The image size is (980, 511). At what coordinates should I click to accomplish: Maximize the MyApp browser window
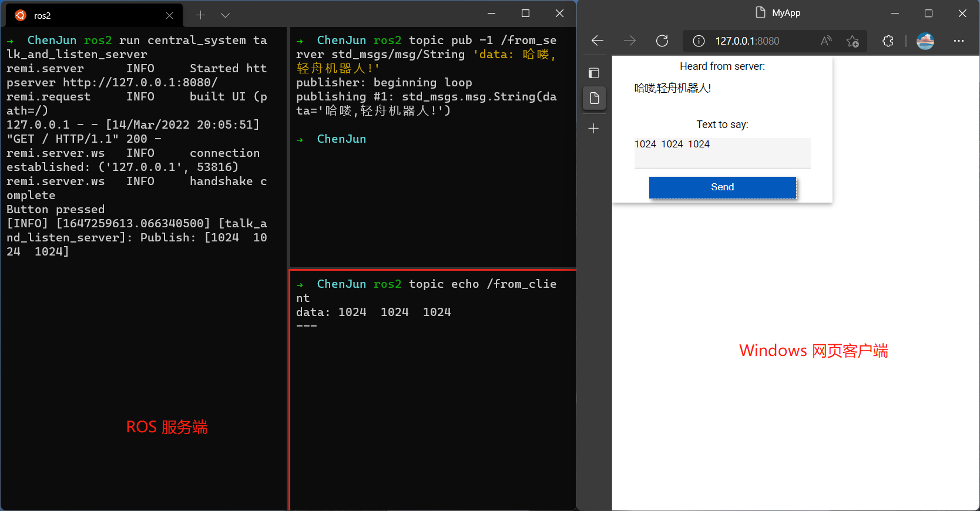point(928,13)
